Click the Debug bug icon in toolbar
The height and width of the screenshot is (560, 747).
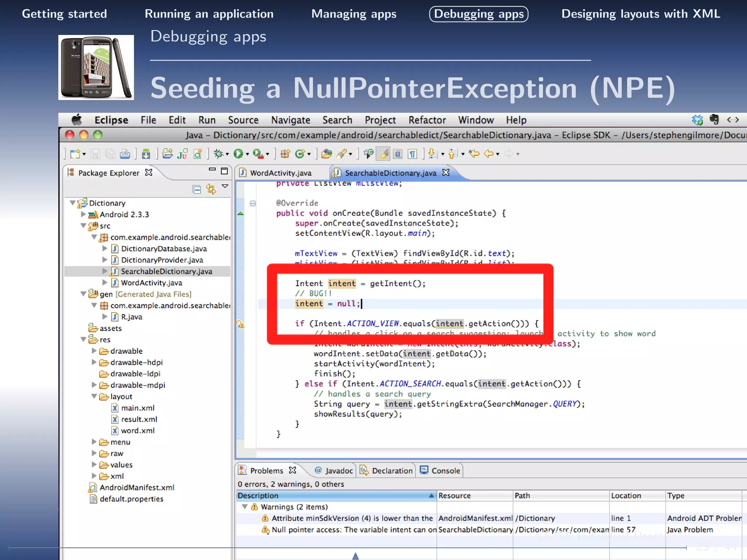[218, 154]
